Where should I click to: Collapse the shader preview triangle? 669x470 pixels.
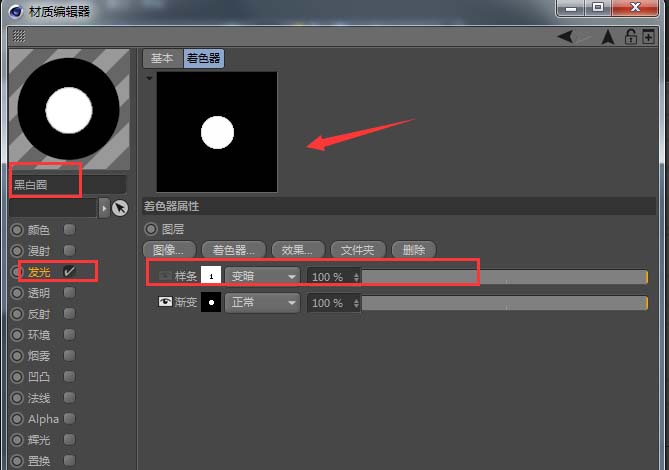coord(149,78)
